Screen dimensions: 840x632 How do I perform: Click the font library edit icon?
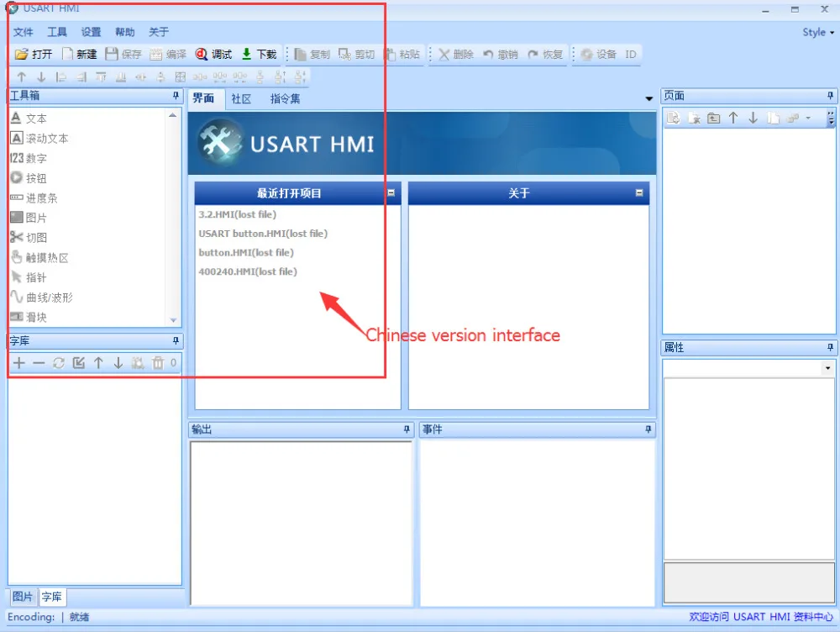click(x=79, y=363)
